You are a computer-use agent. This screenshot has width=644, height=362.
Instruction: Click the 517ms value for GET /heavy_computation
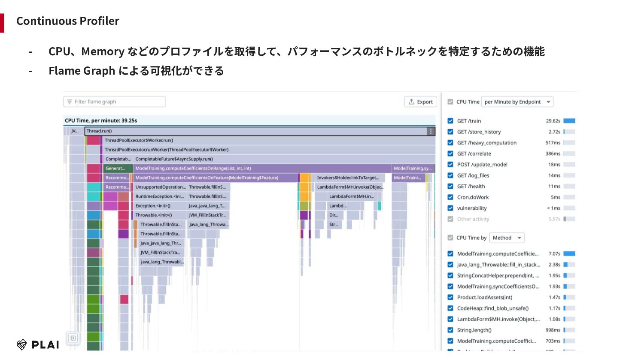click(x=553, y=143)
